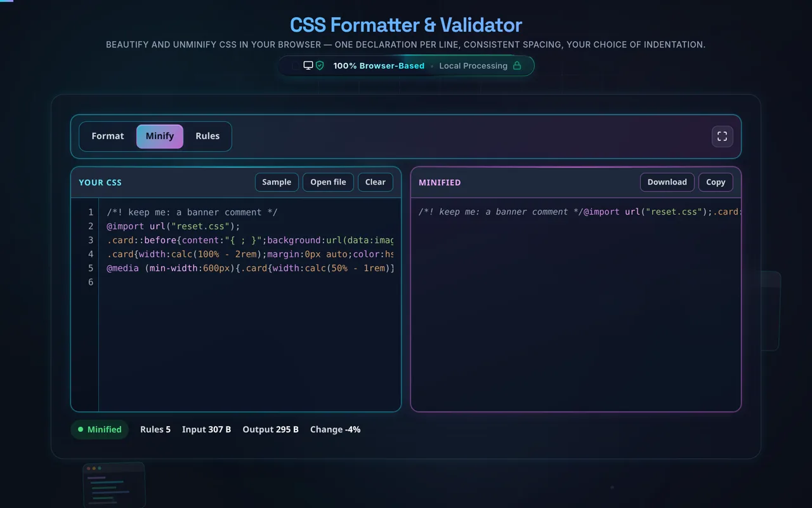This screenshot has height=508, width=812.
Task: Click the .card::before line in the editor
Action: tap(250, 240)
